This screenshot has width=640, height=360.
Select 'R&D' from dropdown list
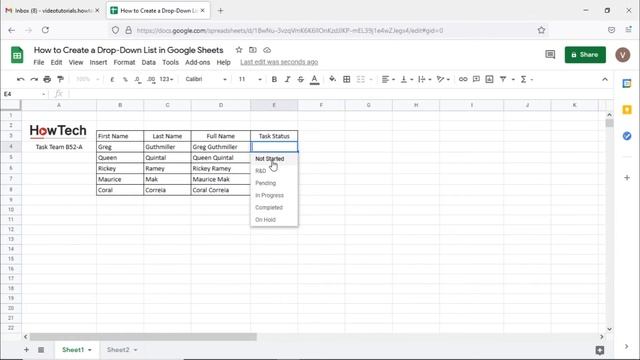pos(274,171)
